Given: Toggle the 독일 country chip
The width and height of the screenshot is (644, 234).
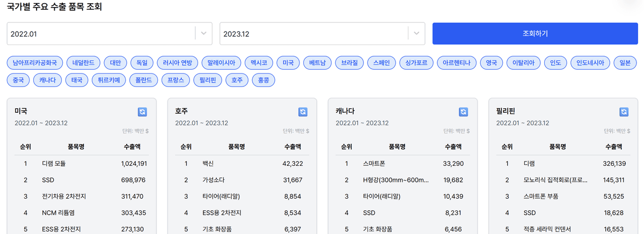Looking at the screenshot, I should pyautogui.click(x=142, y=63).
